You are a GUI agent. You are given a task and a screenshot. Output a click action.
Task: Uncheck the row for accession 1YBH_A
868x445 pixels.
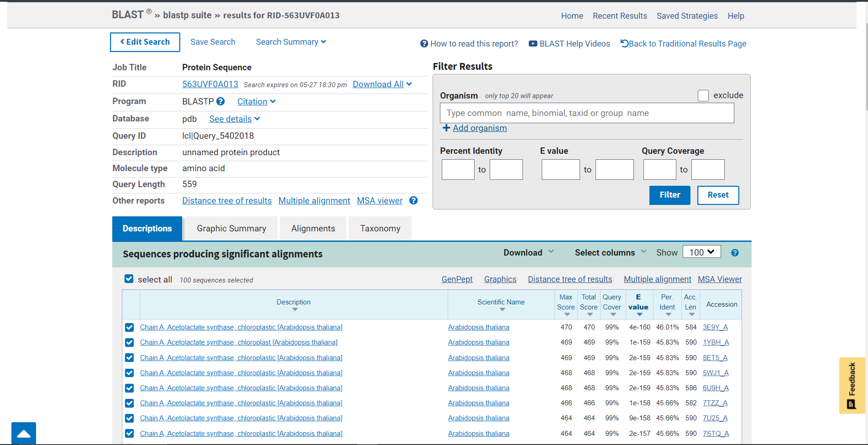130,342
